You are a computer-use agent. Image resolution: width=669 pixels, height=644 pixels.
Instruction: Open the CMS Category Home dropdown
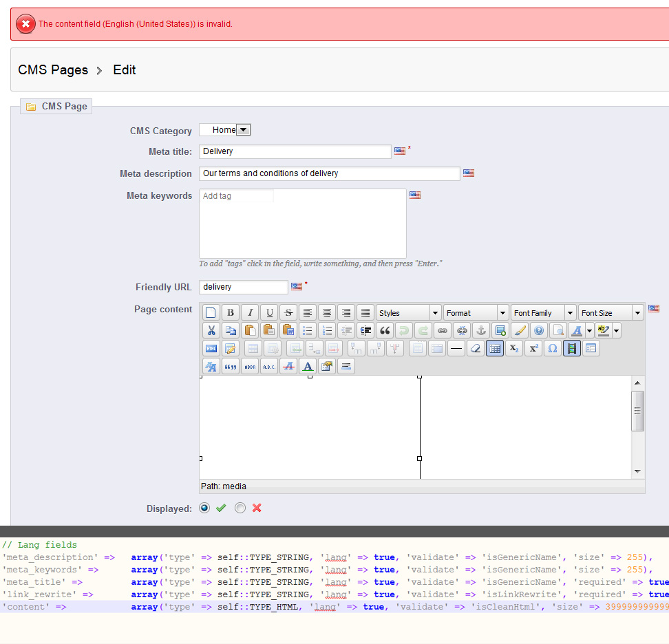[225, 129]
